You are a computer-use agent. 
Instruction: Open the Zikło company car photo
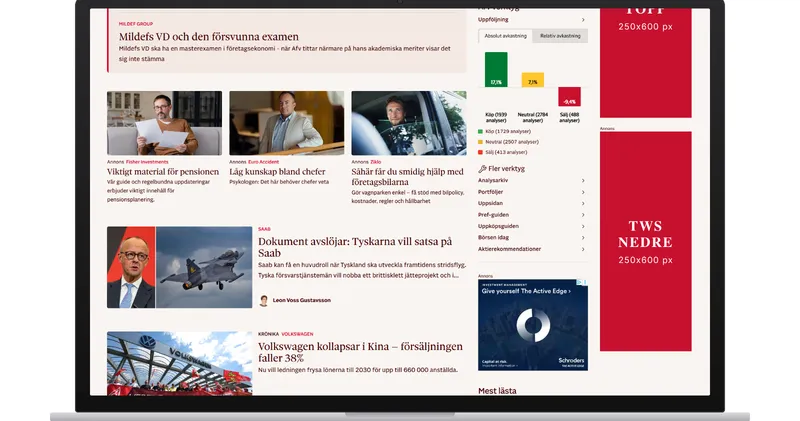pyautogui.click(x=409, y=123)
